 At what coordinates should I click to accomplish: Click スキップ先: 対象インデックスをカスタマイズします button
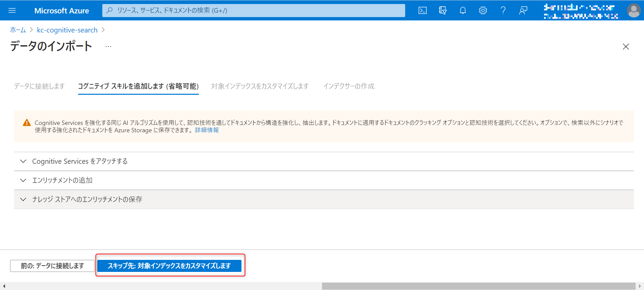click(x=169, y=266)
